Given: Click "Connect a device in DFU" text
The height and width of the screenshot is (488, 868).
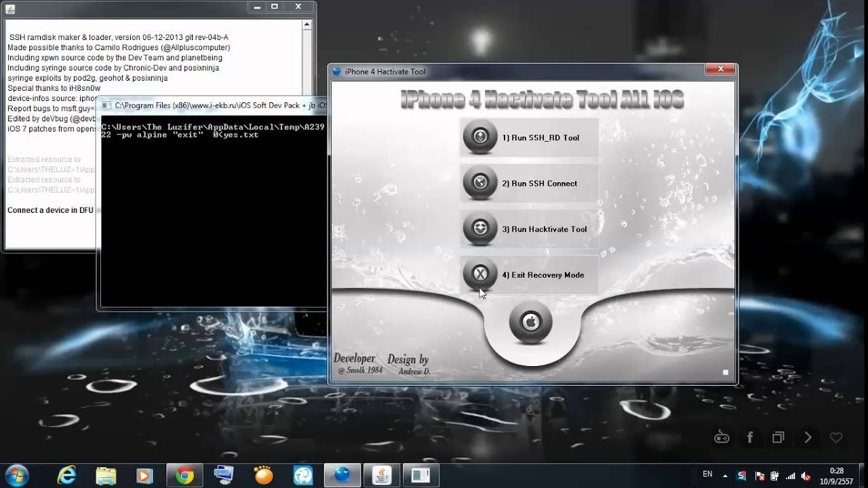Looking at the screenshot, I should (50, 210).
